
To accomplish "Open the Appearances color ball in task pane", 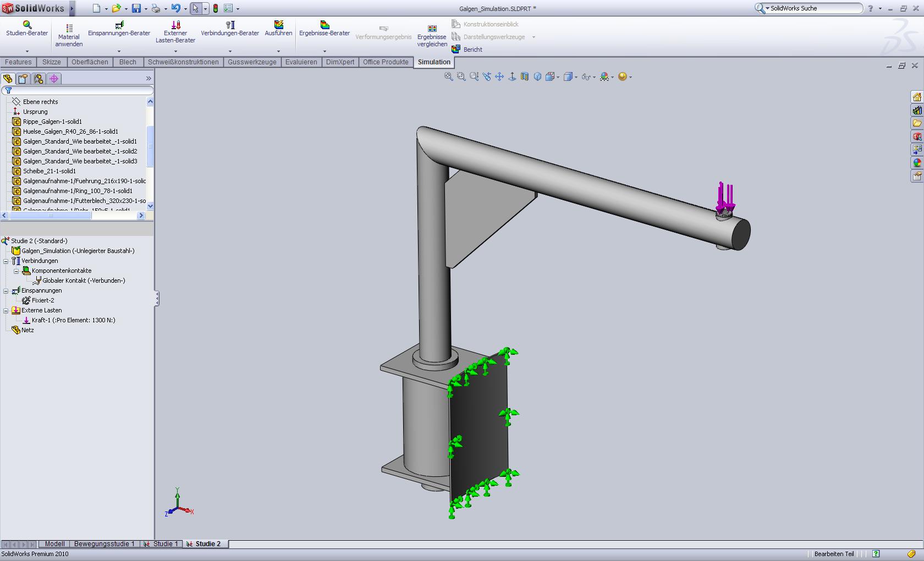I will [917, 163].
